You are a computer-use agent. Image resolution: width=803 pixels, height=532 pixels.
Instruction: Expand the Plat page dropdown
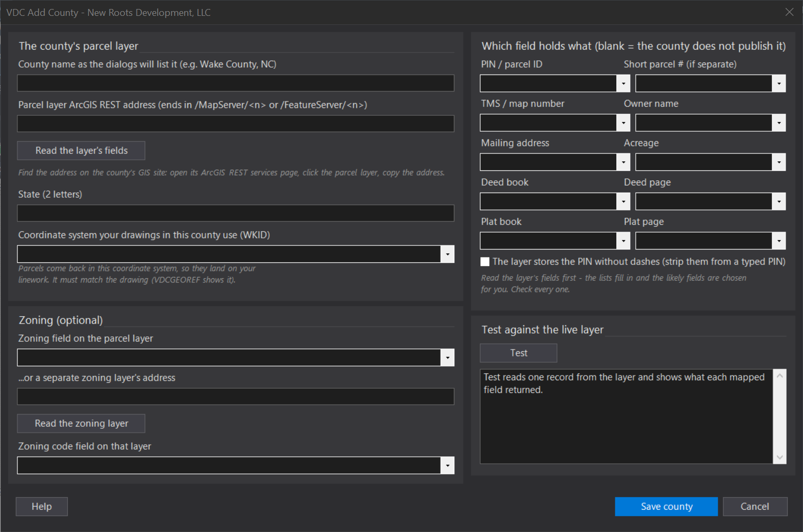[x=779, y=241]
